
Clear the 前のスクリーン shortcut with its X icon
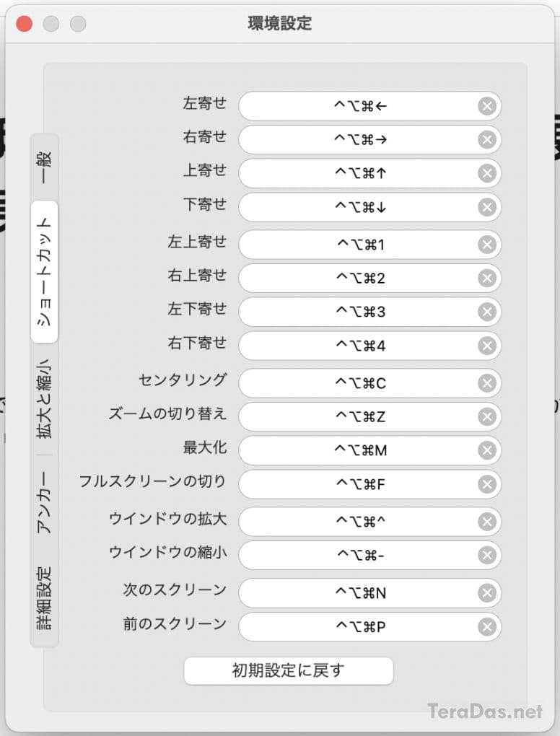[x=487, y=627]
